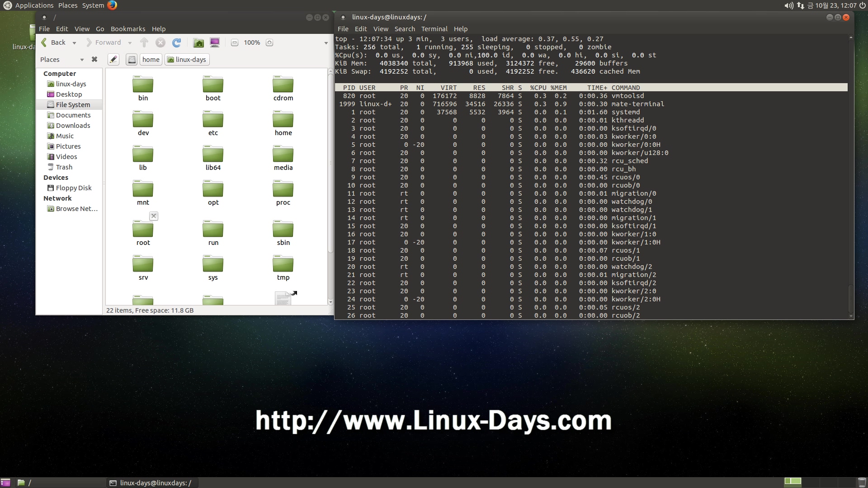This screenshot has height=488, width=868.
Task: Select the run folder icon
Action: click(213, 229)
